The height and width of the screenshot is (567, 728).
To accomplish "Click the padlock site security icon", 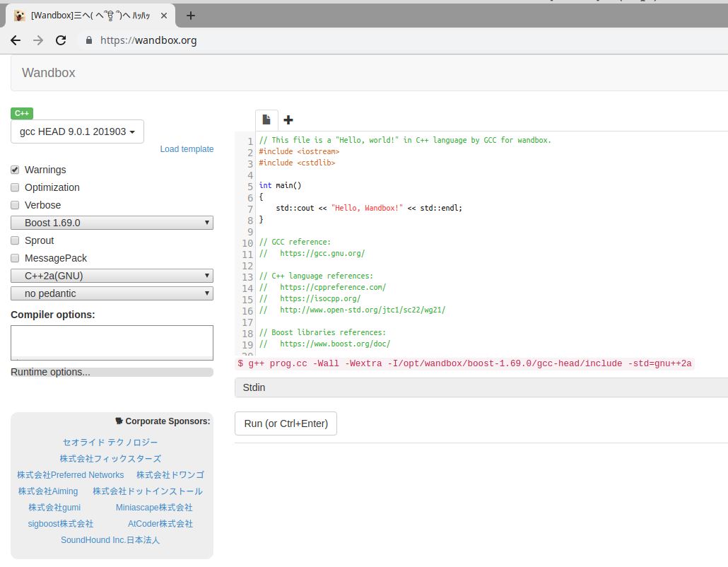I will [x=89, y=40].
